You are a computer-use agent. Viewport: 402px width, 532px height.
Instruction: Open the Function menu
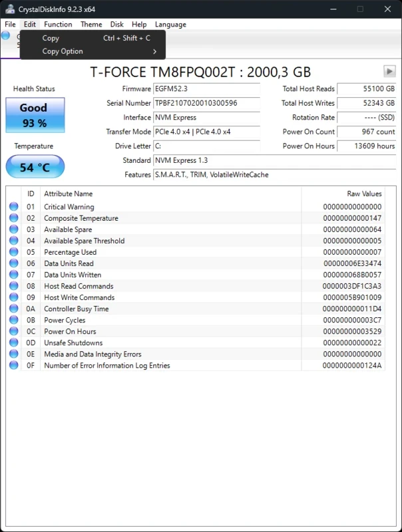[x=58, y=24]
